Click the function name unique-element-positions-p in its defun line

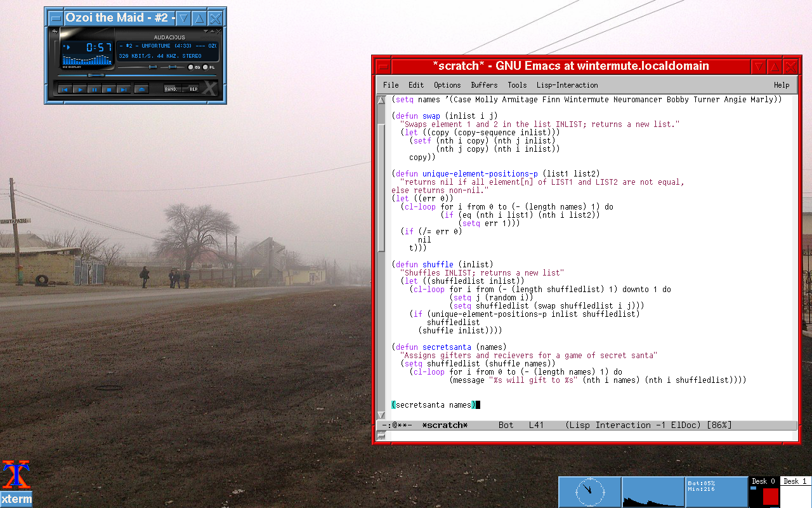[x=480, y=173]
